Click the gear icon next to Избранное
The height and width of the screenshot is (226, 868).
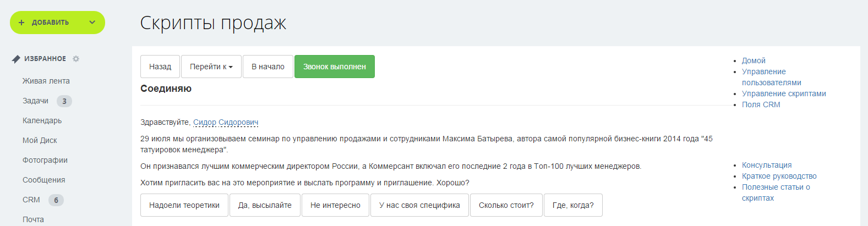(x=76, y=59)
